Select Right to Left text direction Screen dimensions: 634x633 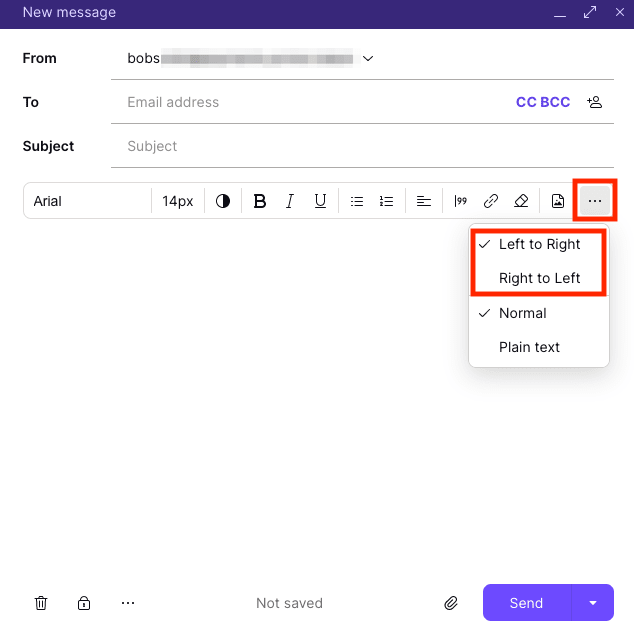[539, 278]
